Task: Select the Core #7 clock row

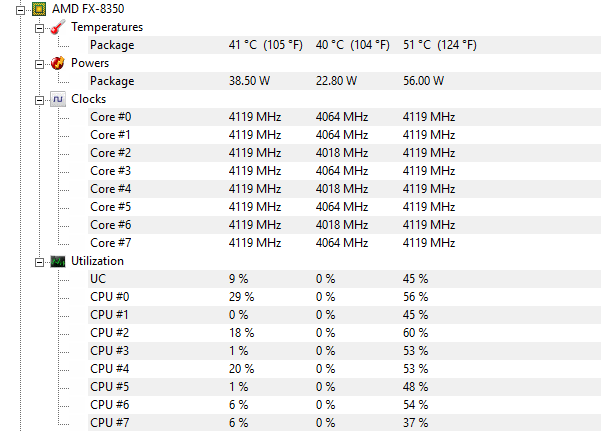Action: (344, 243)
